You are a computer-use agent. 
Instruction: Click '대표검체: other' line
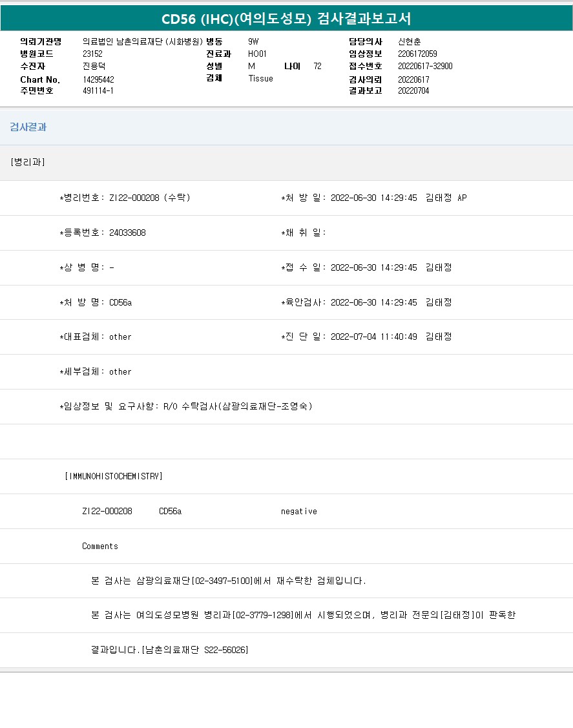point(95,337)
